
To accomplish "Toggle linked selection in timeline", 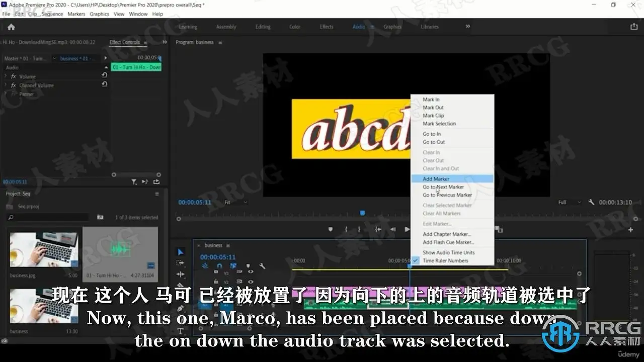I will tap(233, 266).
